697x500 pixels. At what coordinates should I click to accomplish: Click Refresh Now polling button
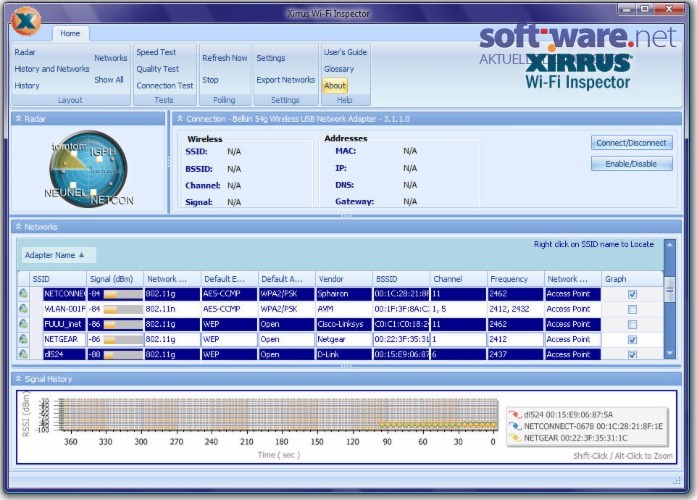pyautogui.click(x=225, y=58)
